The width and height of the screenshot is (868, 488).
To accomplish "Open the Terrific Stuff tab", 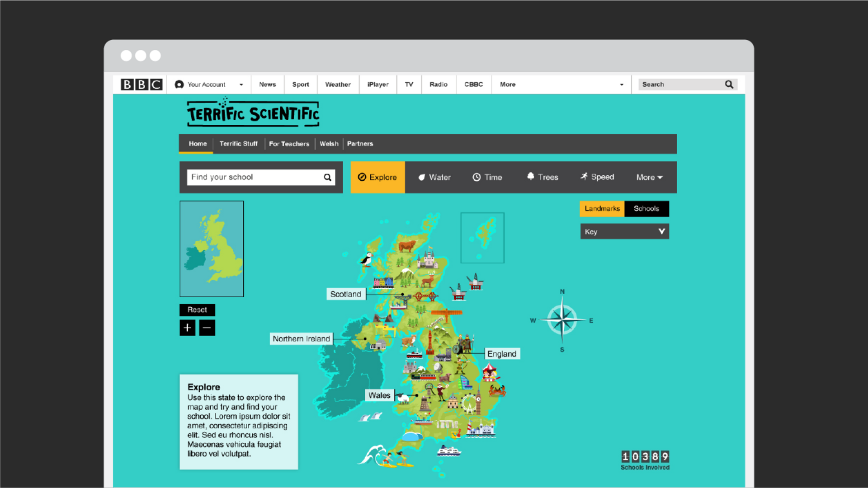I will click(x=238, y=144).
